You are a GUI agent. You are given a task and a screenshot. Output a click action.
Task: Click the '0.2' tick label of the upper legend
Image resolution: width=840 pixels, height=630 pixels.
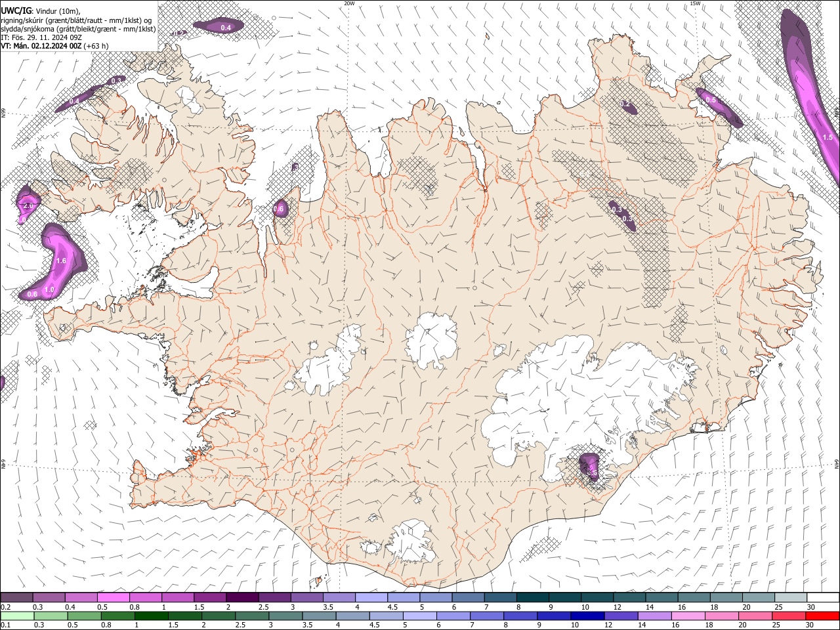[x=5, y=607]
